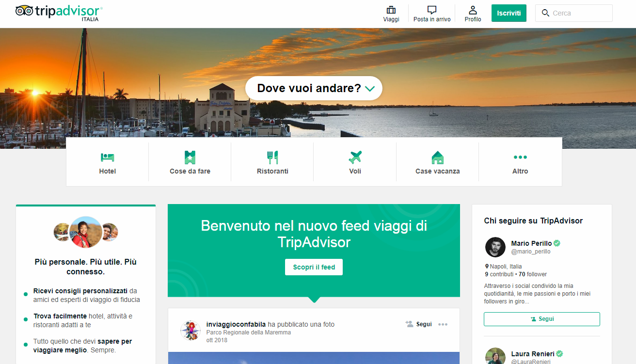The image size is (636, 364).
Task: Select the Ristoranti fork and knife icon
Action: 272,157
